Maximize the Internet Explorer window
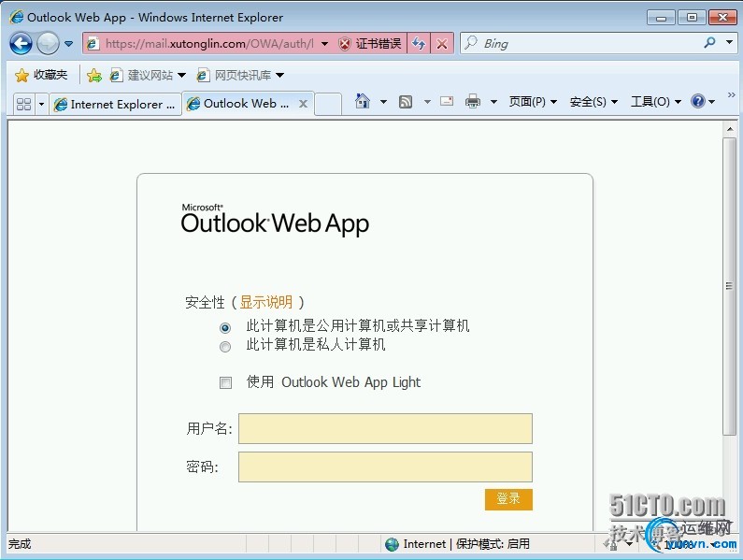743x560 pixels. 692,18
